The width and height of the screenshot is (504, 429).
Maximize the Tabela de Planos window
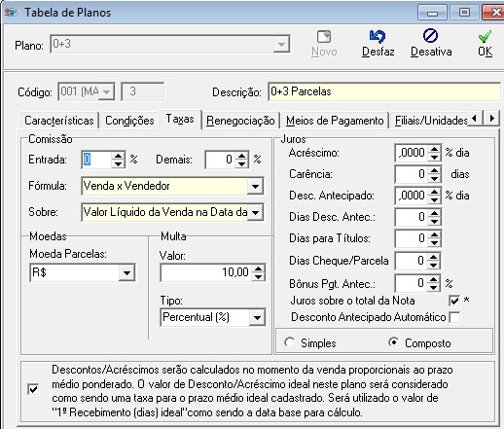tap(464, 13)
